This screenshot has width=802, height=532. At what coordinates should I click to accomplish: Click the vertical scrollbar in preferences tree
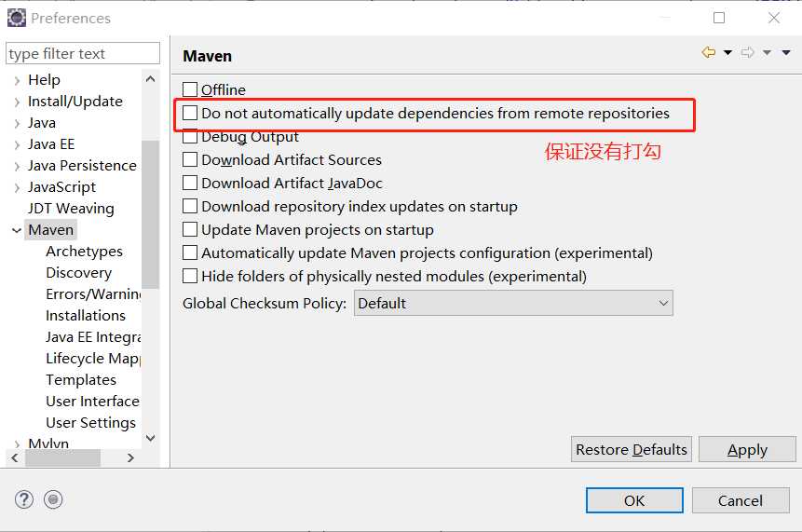click(x=150, y=214)
